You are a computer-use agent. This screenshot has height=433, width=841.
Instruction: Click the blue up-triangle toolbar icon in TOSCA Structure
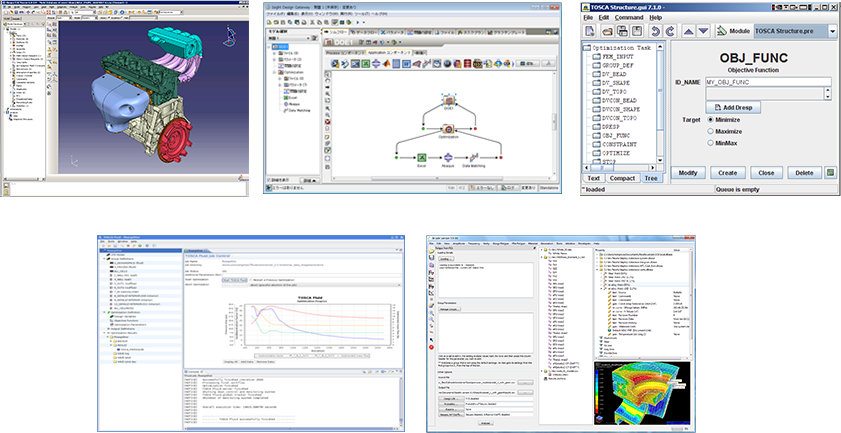pos(688,31)
